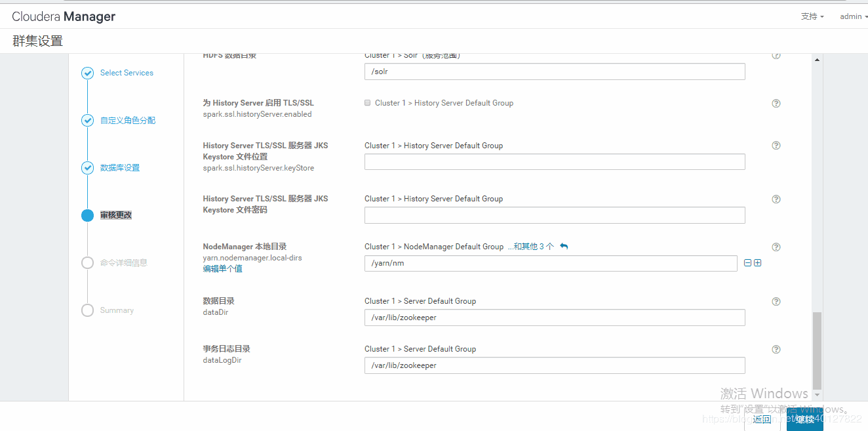Click help icon beside Keystore file location
Viewport: 868px width, 431px height.
776,146
